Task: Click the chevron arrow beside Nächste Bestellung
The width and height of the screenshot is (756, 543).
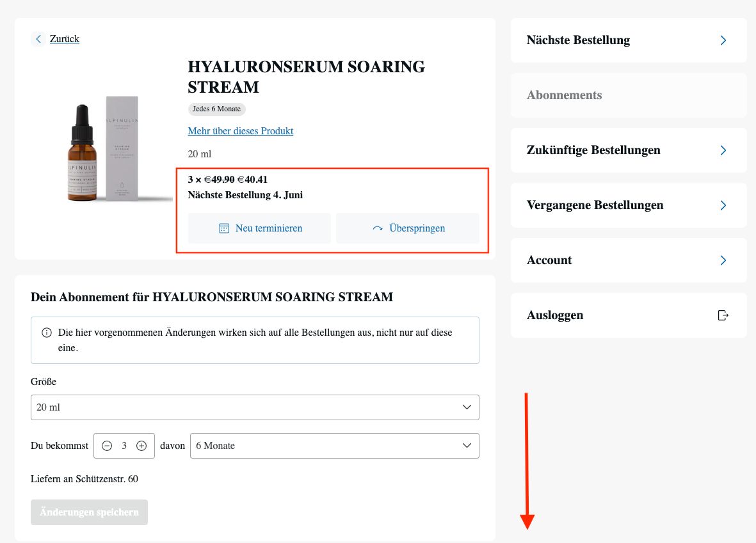Action: 723,40
